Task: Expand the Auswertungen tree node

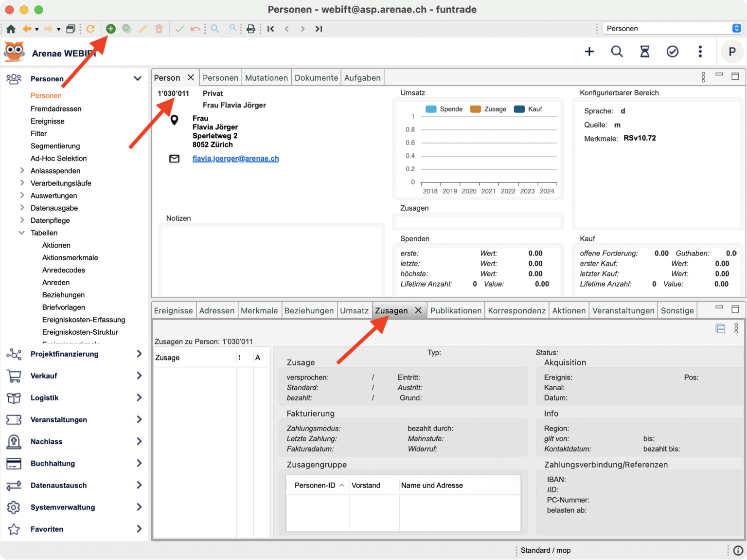Action: coord(22,195)
